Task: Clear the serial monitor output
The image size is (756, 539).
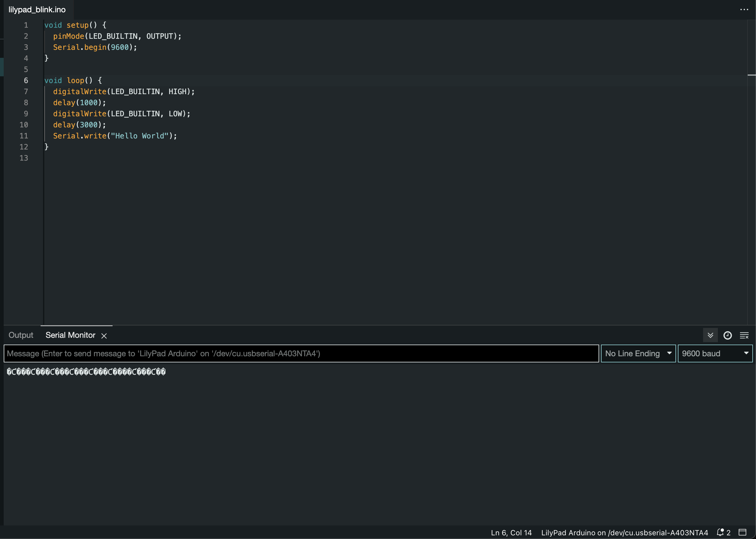Action: click(744, 335)
